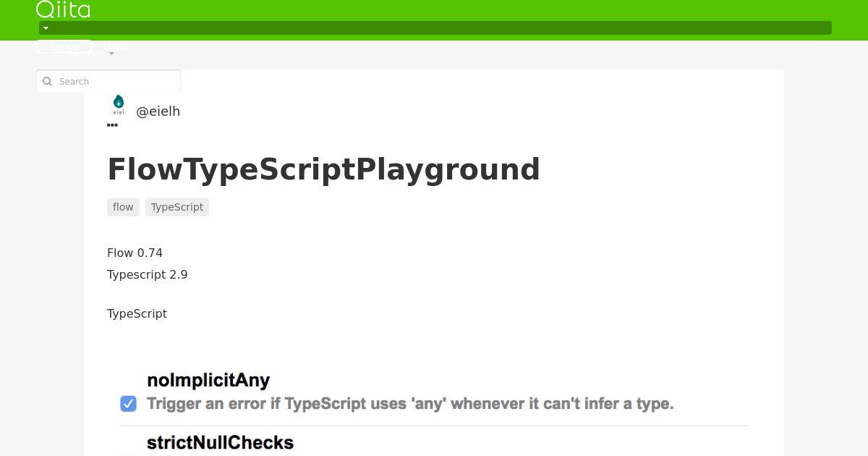Screen dimensions: 868x456
Task: Select the 'Typescript 2.9' text
Action: click(x=148, y=274)
